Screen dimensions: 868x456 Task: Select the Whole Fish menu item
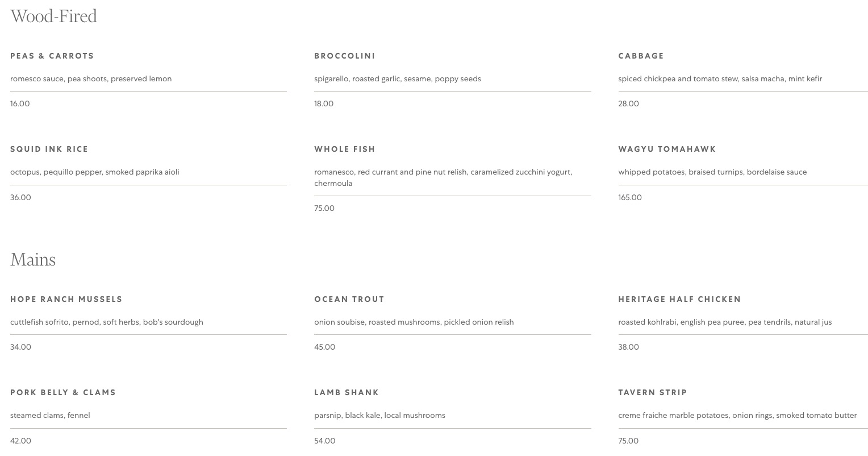[x=345, y=149]
